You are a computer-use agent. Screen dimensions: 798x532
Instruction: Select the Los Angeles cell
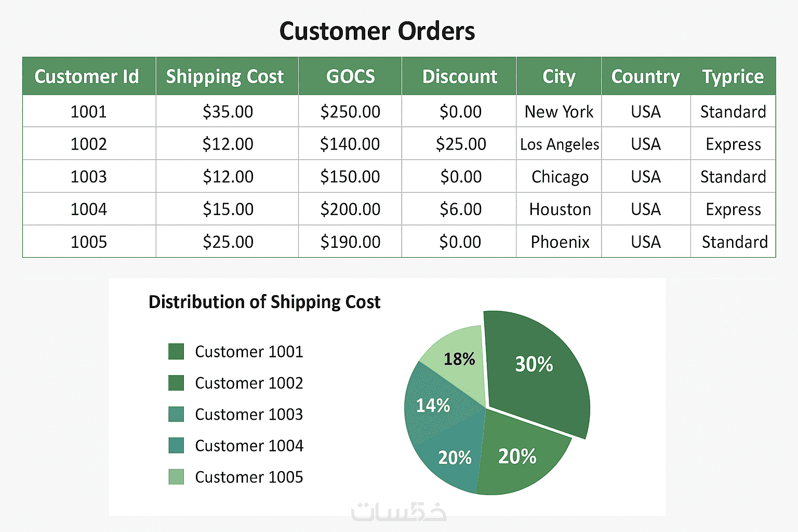point(560,144)
